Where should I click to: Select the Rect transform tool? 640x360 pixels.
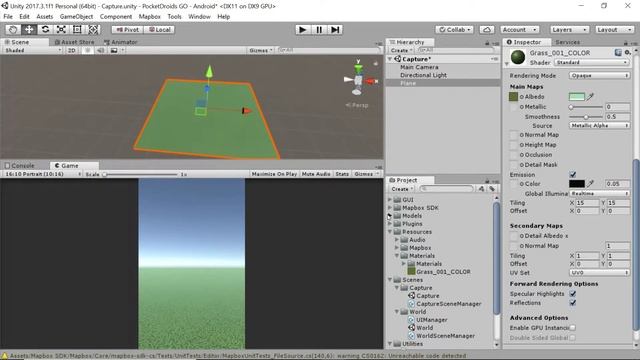point(77,30)
